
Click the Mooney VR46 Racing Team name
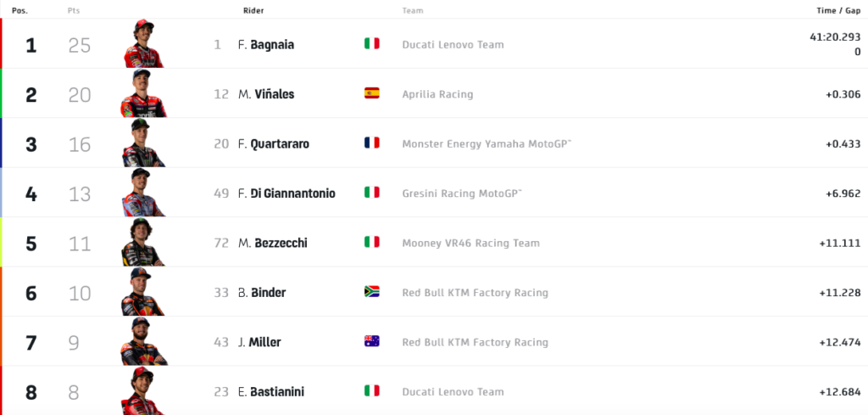pos(470,243)
